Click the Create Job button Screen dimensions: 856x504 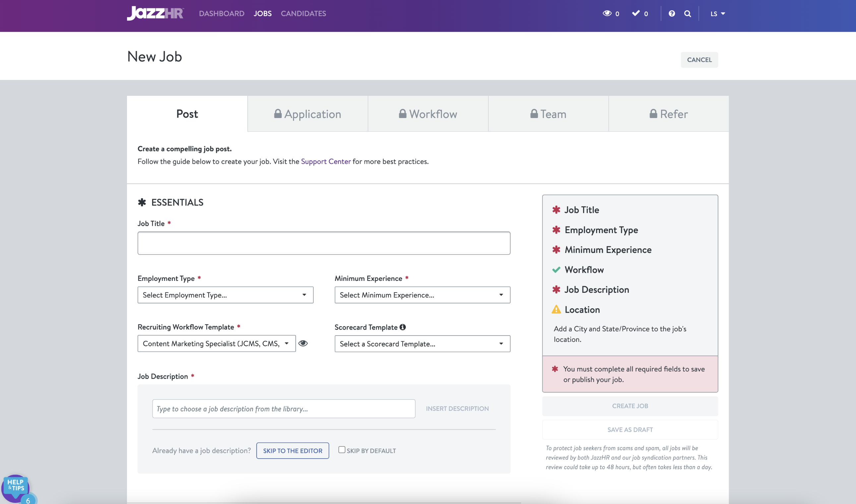pyautogui.click(x=630, y=406)
